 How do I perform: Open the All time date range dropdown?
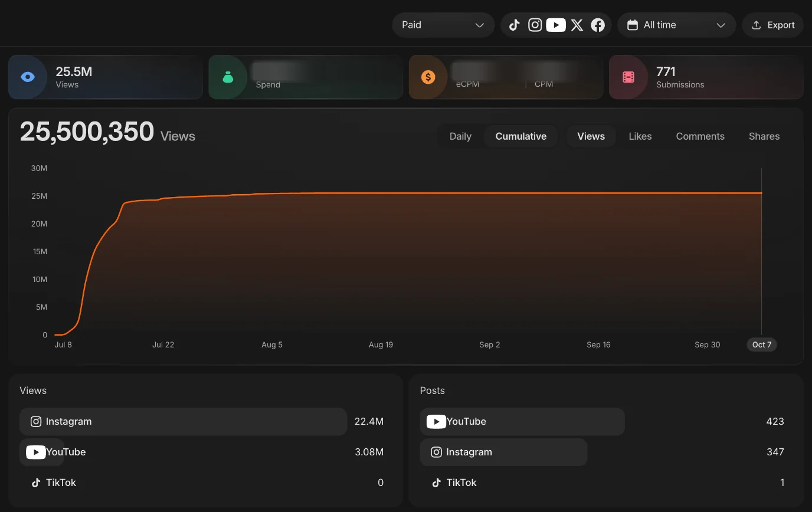[x=676, y=25]
